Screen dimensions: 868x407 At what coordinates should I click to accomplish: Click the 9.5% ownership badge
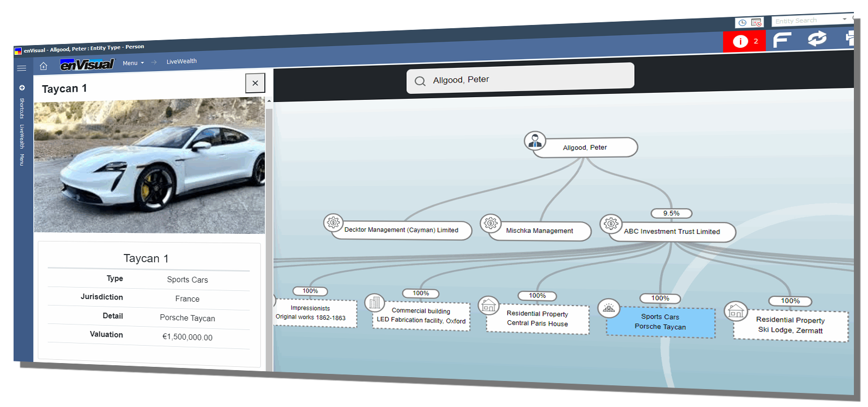(x=672, y=213)
